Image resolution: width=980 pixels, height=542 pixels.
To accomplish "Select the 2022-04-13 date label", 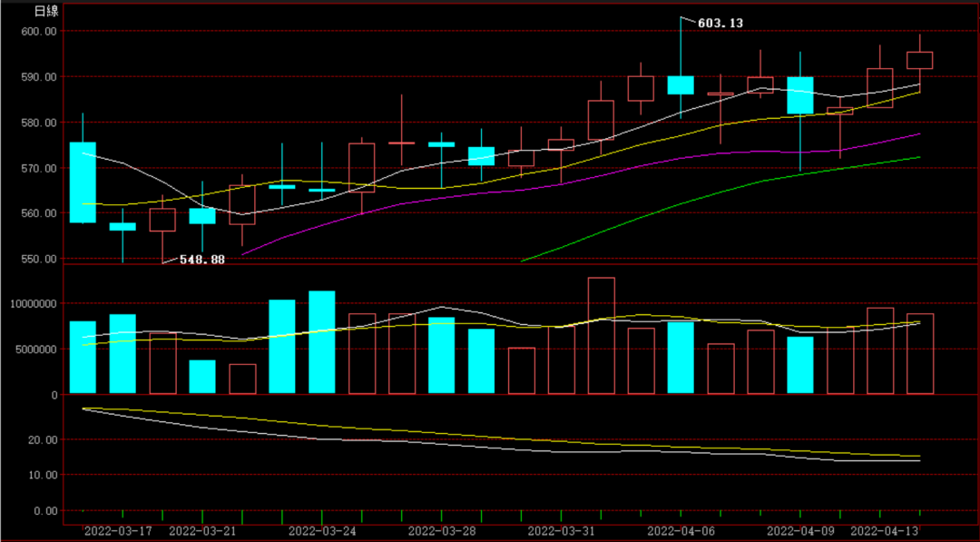I will tap(885, 531).
